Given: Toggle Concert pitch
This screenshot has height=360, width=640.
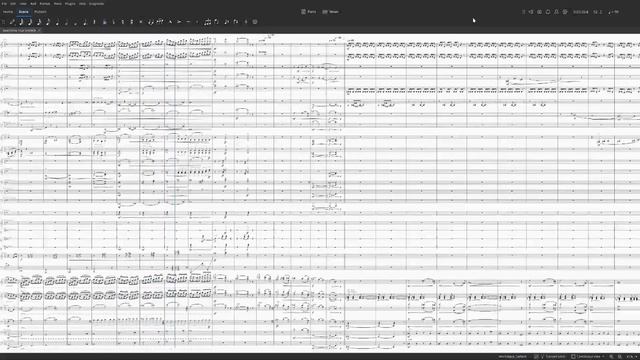Looking at the screenshot, I should [550, 356].
